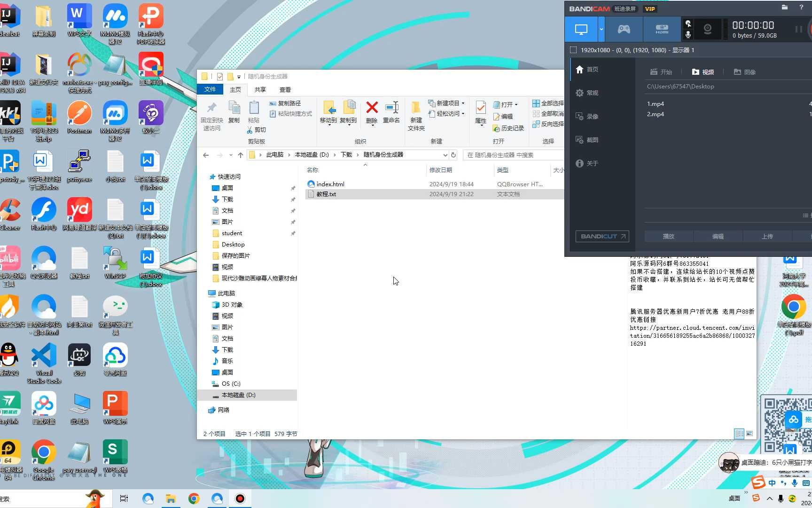Expand address bar history dropdown
This screenshot has height=508, width=812.
pyautogui.click(x=445, y=155)
